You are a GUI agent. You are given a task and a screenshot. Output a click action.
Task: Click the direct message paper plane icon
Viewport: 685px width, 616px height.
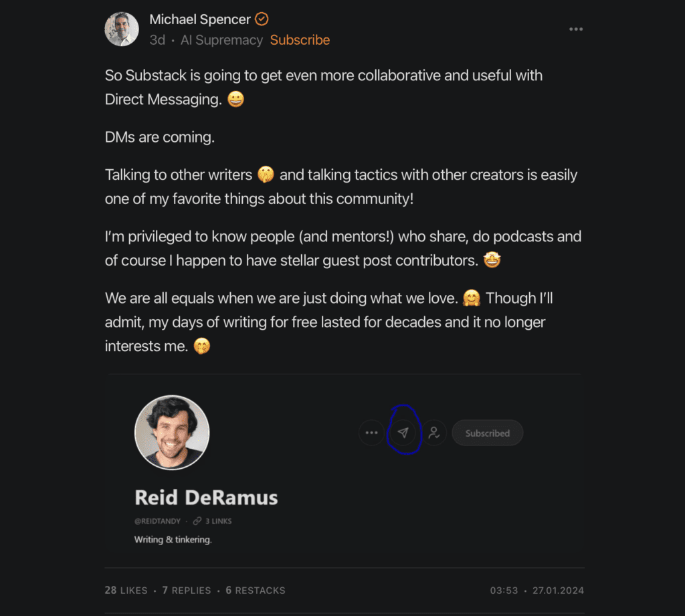coord(403,433)
